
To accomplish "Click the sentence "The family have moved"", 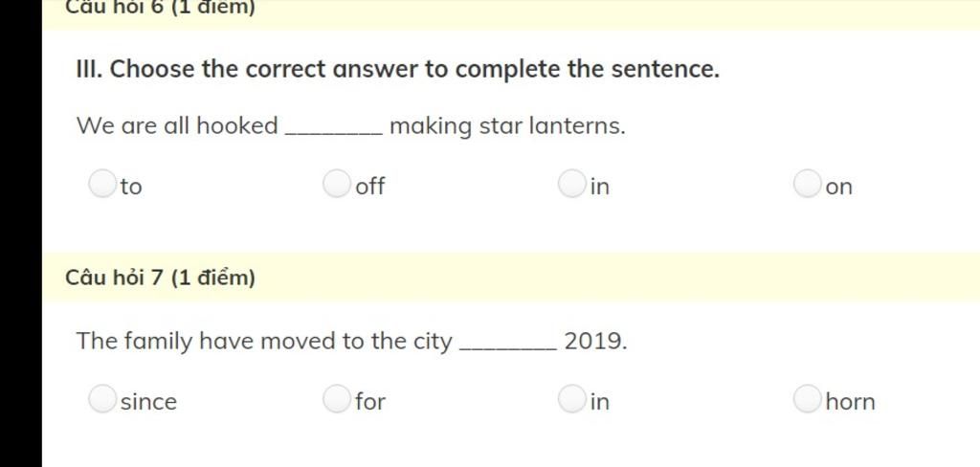I will (351, 342).
